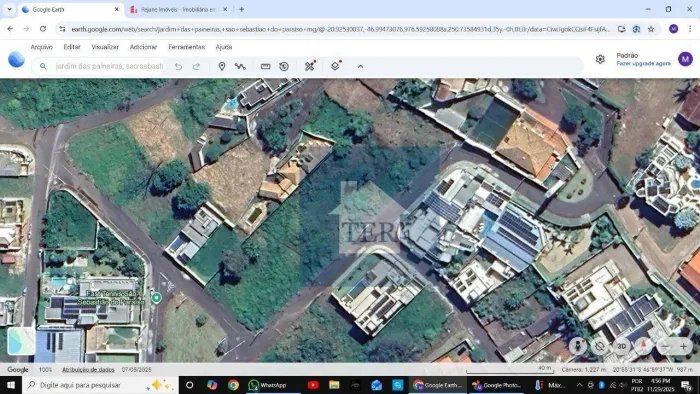
Task: Switch to the Google Earth browser tab
Action: [x=71, y=9]
